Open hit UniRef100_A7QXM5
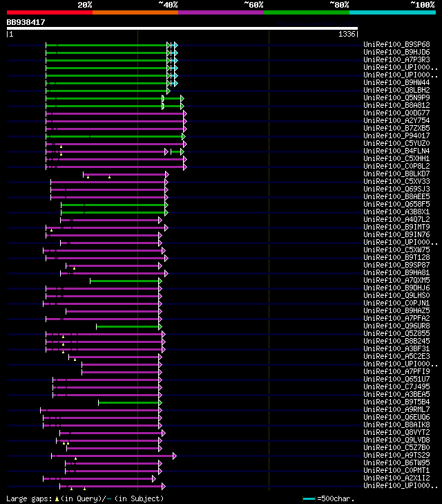The height and width of the screenshot is (504, 442). click(396, 280)
